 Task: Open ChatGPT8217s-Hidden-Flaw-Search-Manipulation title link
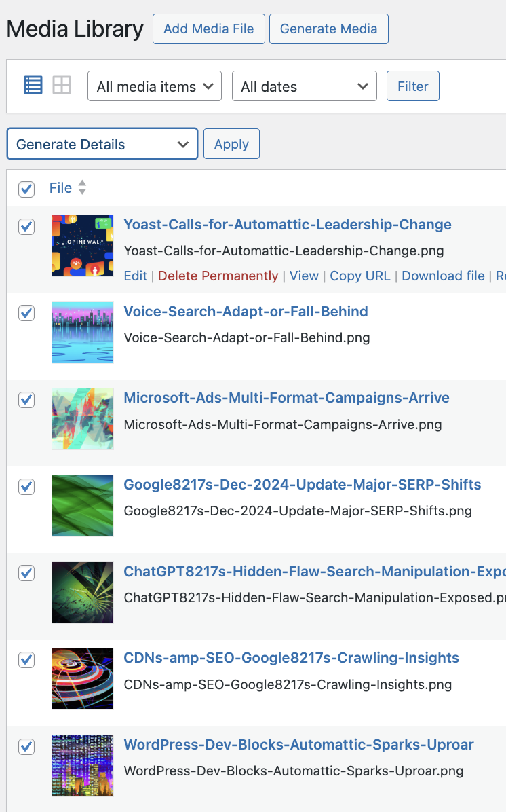pos(315,571)
